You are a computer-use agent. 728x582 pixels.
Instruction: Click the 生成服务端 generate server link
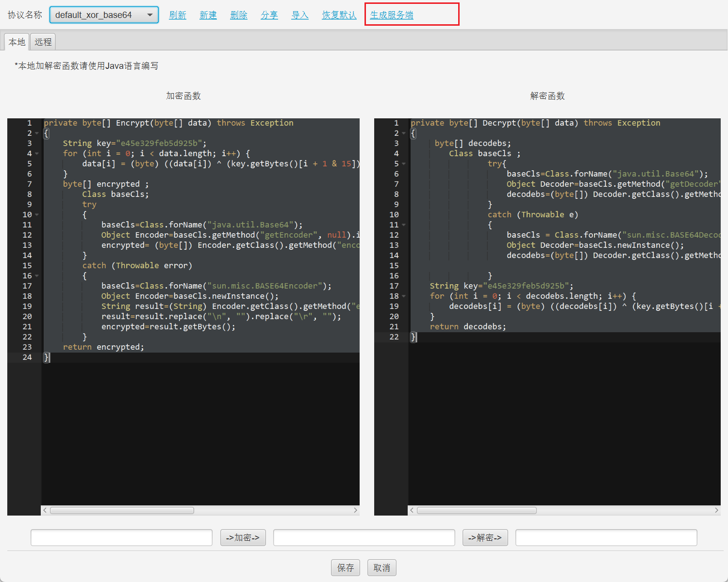392,15
